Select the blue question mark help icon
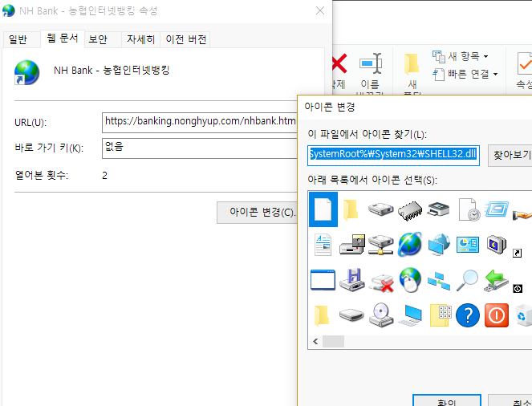This screenshot has width=532, height=406. coord(468,315)
